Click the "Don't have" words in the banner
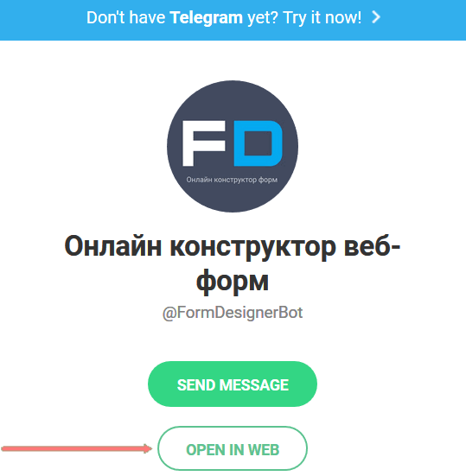The height and width of the screenshot is (476, 466). (125, 17)
